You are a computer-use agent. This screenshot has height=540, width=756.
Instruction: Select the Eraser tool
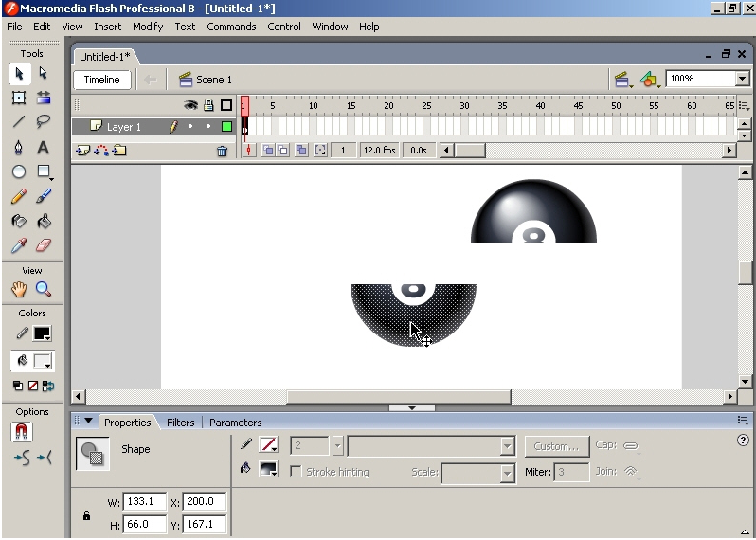click(44, 245)
